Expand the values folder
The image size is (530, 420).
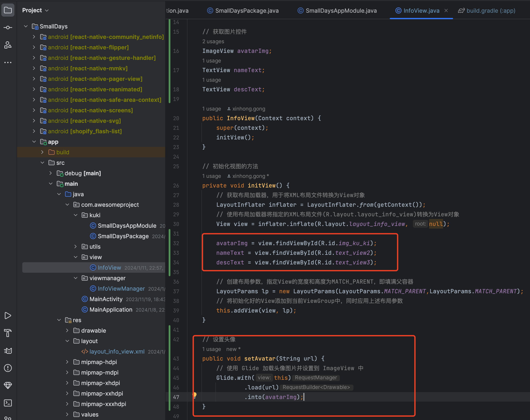pos(67,414)
